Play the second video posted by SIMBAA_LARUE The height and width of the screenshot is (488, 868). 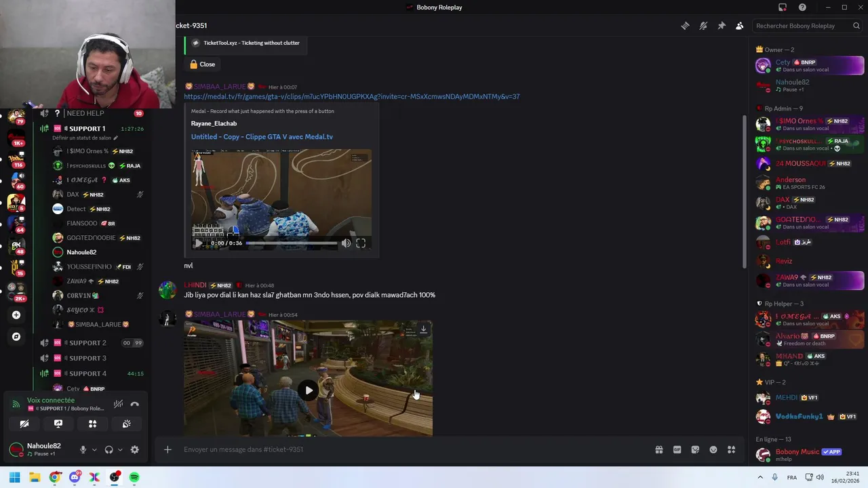(x=309, y=390)
